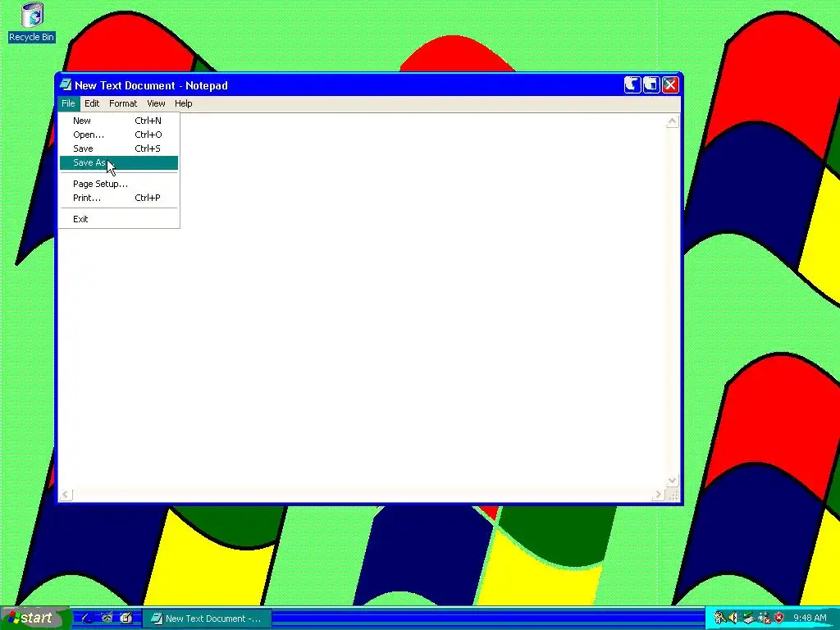
Task: Click the third Quick Launch icon
Action: (x=126, y=619)
